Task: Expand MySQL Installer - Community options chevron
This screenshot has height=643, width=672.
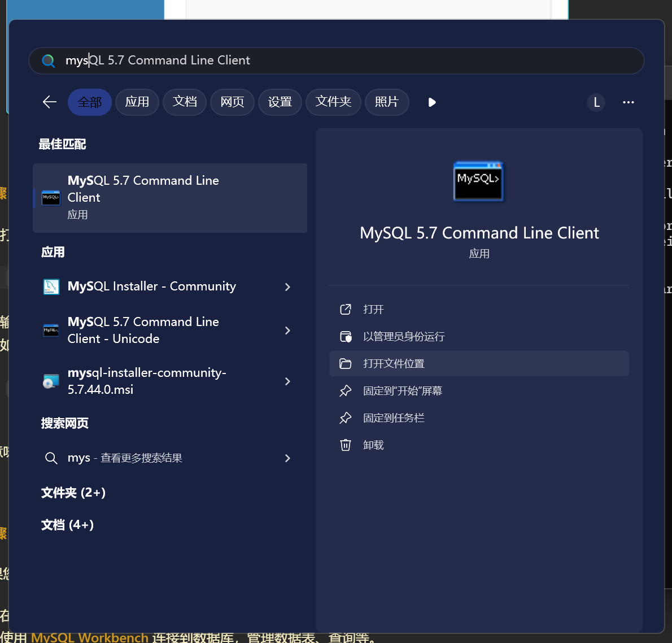Action: point(287,287)
